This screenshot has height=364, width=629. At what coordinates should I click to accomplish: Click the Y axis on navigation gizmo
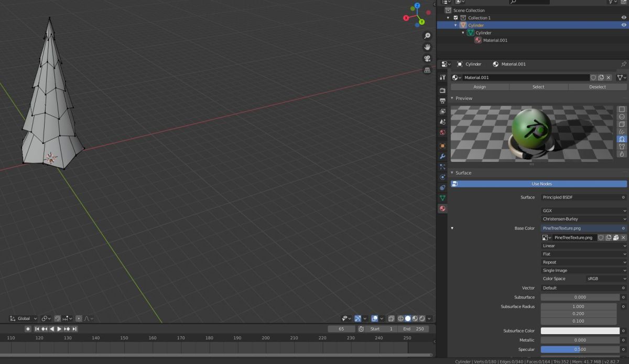coord(421,22)
